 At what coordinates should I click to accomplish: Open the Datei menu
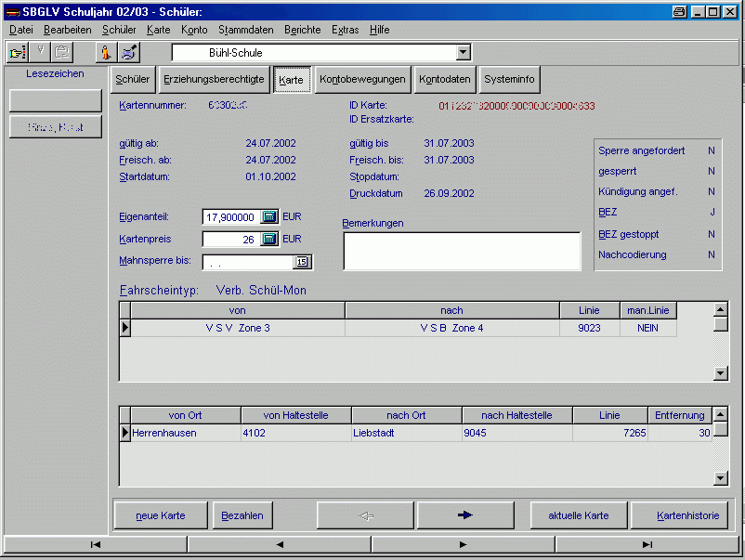tap(21, 30)
